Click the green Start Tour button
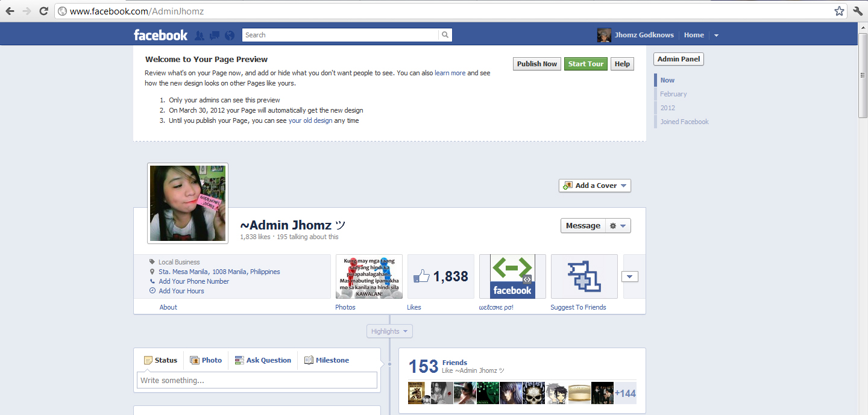This screenshot has width=868, height=415. tap(586, 64)
